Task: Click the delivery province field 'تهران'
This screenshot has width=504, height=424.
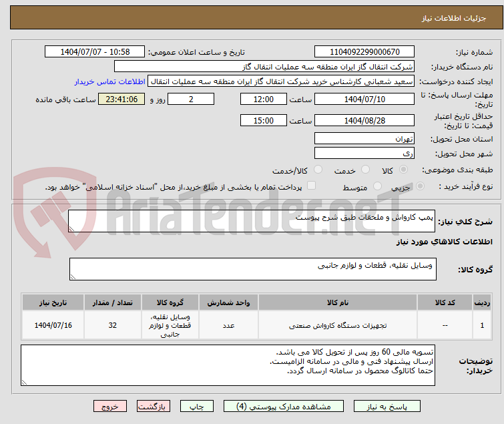Action: 364,138
